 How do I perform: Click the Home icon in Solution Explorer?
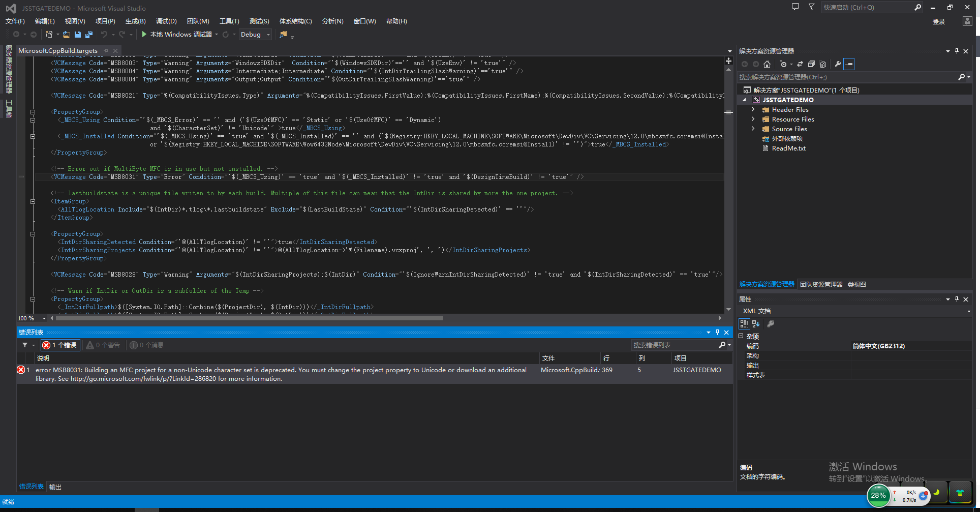[x=767, y=64]
